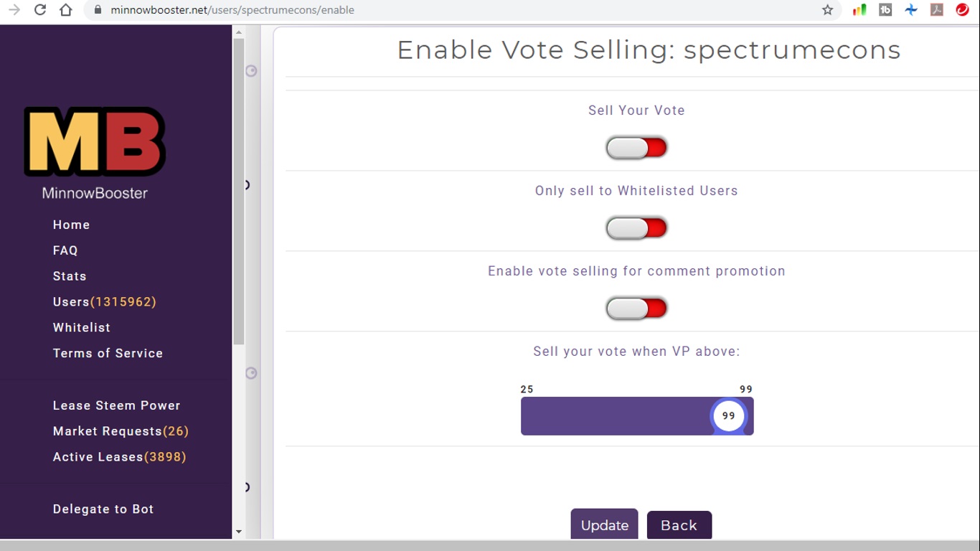Open the green bar-chart extension icon
The image size is (980, 551).
[859, 10]
